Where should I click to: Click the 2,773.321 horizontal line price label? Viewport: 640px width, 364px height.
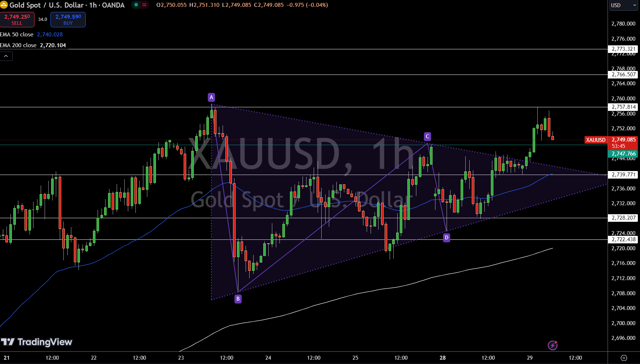[623, 49]
